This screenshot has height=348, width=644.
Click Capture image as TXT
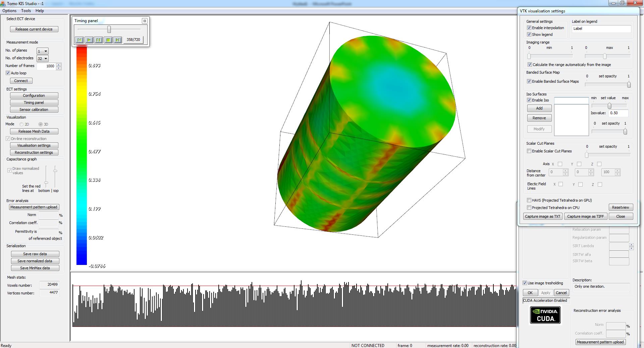coord(543,216)
